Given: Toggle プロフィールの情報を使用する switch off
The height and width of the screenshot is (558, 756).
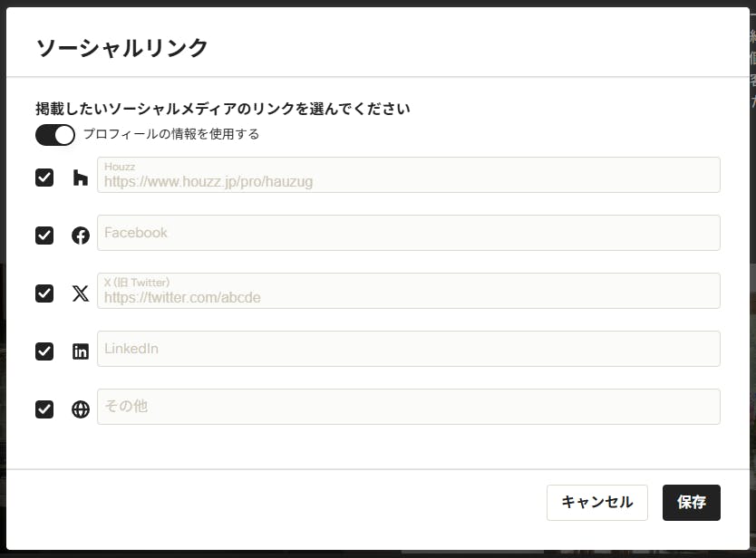Looking at the screenshot, I should (x=55, y=135).
